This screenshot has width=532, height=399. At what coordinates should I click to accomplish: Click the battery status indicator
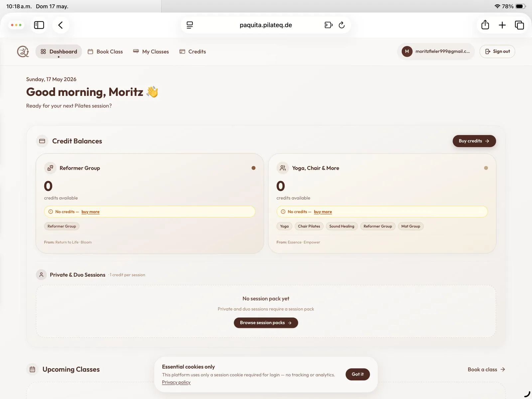point(521,6)
